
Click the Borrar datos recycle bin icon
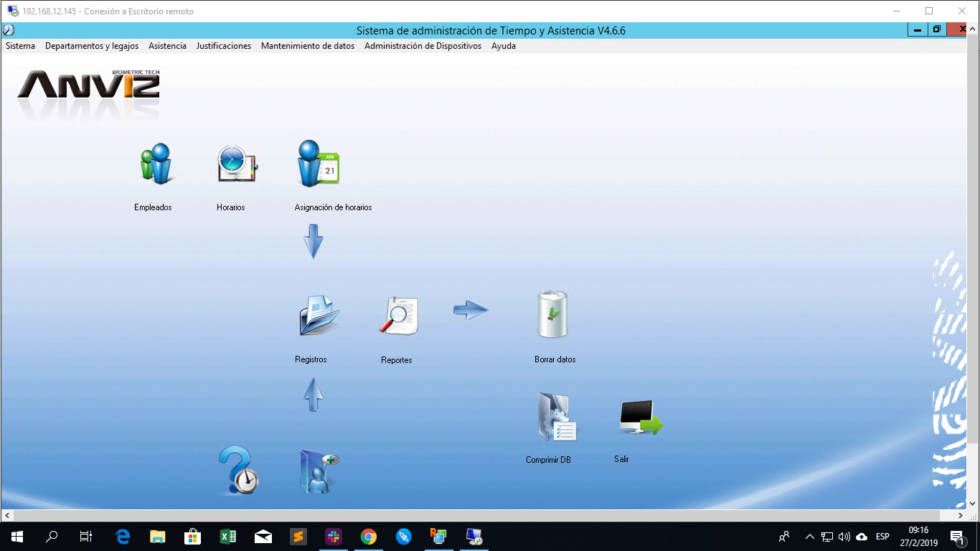[x=552, y=314]
